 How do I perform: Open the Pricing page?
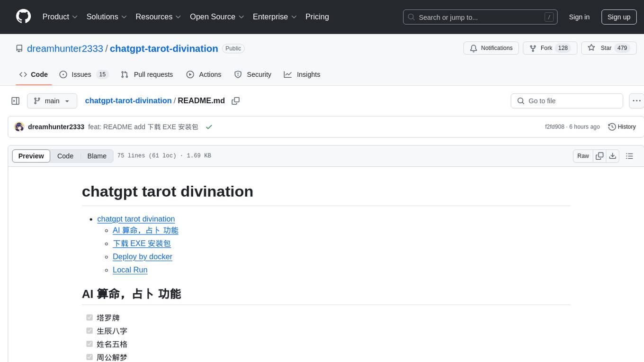(x=317, y=17)
